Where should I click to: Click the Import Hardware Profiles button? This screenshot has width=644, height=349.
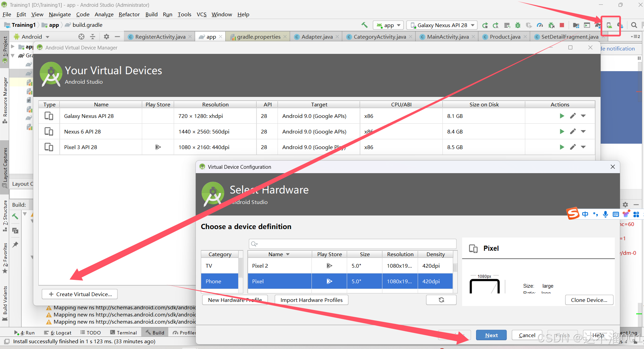pyautogui.click(x=311, y=300)
